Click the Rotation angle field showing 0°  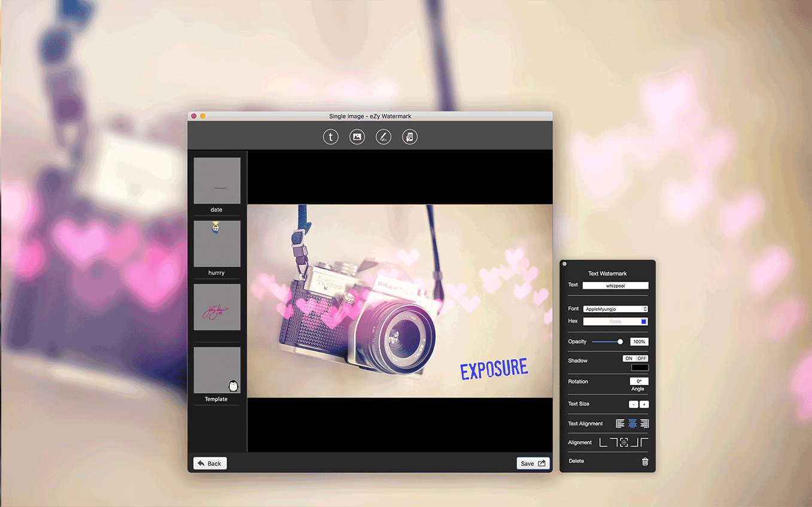click(x=639, y=381)
